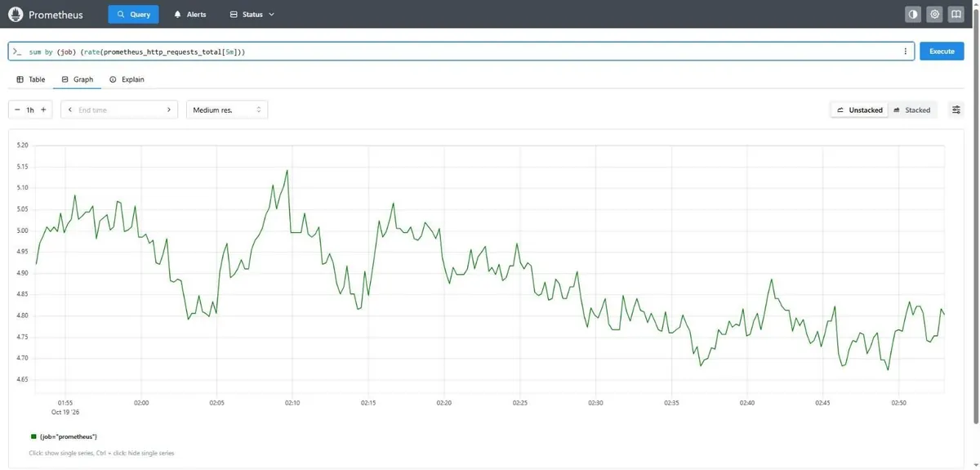The width and height of the screenshot is (980, 470).
Task: Expand the Status dropdown menu
Action: [252, 14]
